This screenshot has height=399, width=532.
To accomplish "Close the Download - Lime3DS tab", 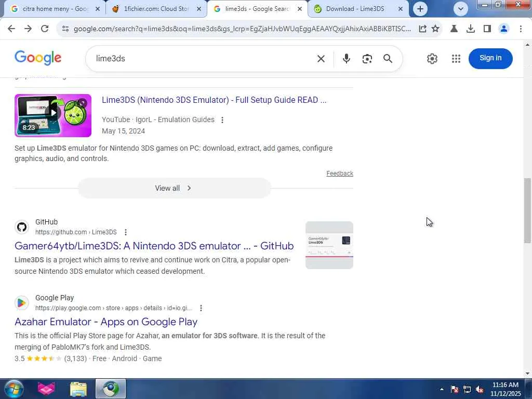I will pyautogui.click(x=401, y=9).
